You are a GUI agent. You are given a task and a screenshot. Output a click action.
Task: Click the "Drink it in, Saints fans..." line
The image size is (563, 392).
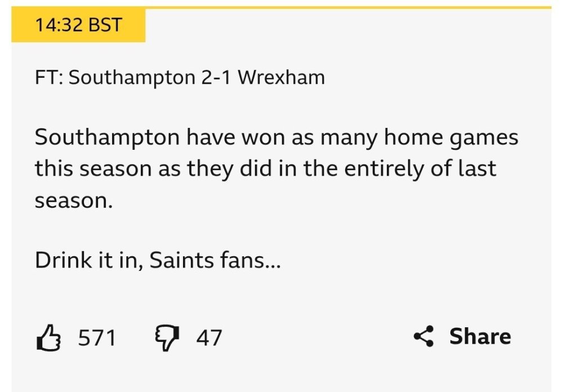[157, 261]
